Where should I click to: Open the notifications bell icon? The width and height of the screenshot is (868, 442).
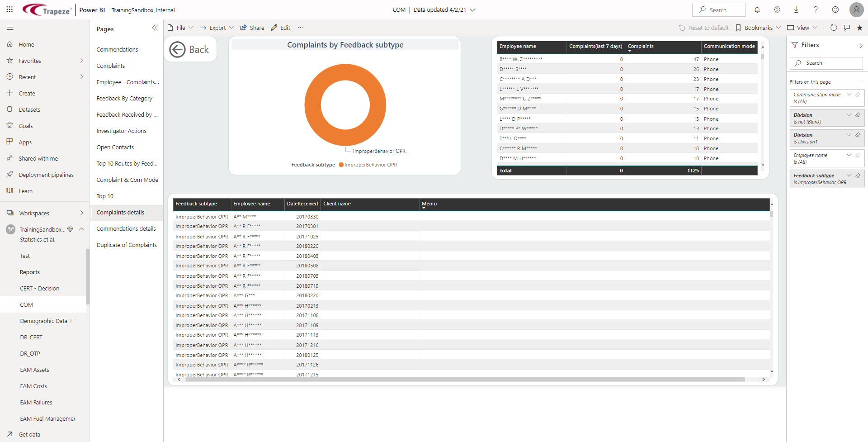coord(757,10)
